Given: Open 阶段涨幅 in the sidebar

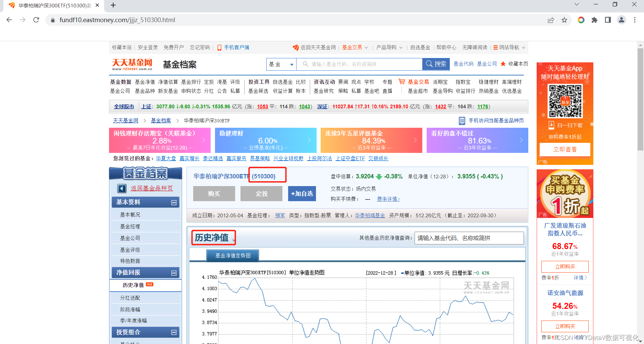Looking at the screenshot, I should pyautogui.click(x=130, y=310).
